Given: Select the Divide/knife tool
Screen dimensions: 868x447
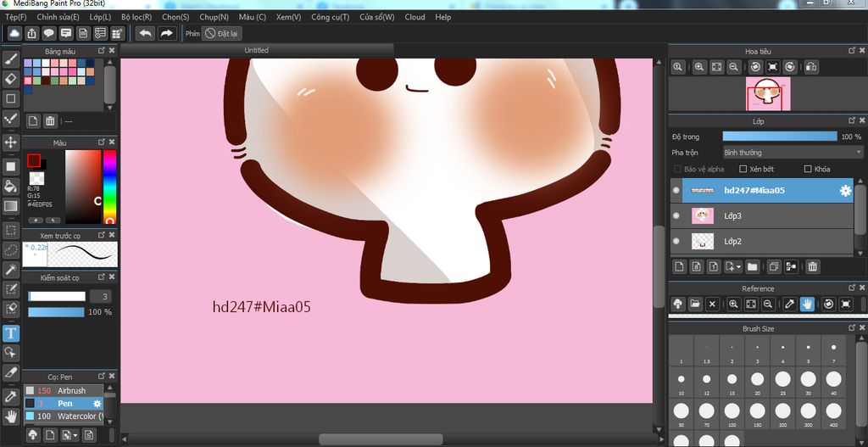Looking at the screenshot, I should (x=10, y=372).
